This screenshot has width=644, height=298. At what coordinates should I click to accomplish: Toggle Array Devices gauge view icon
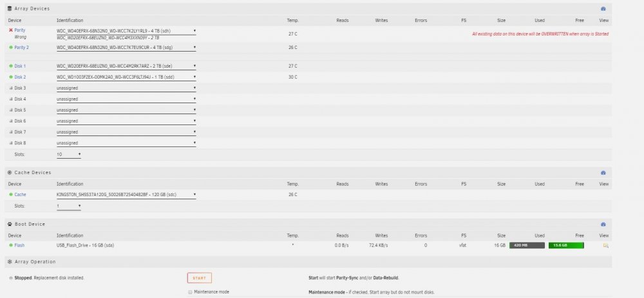603,8
